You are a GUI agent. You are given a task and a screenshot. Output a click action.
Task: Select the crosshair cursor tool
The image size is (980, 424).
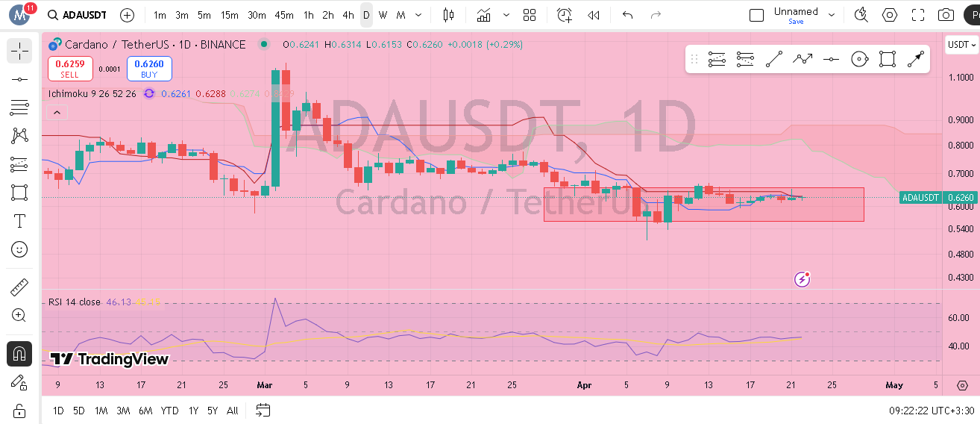pos(19,51)
